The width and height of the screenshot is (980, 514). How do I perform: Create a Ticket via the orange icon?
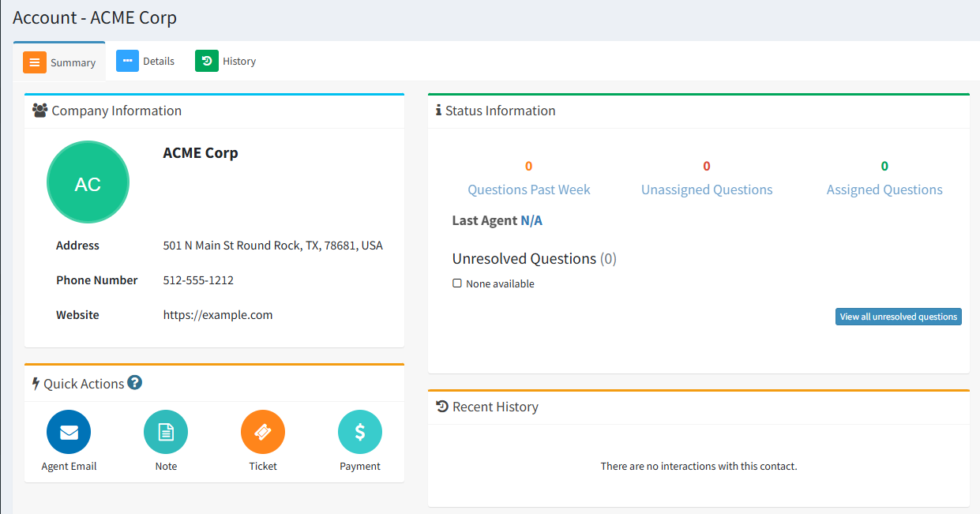263,432
